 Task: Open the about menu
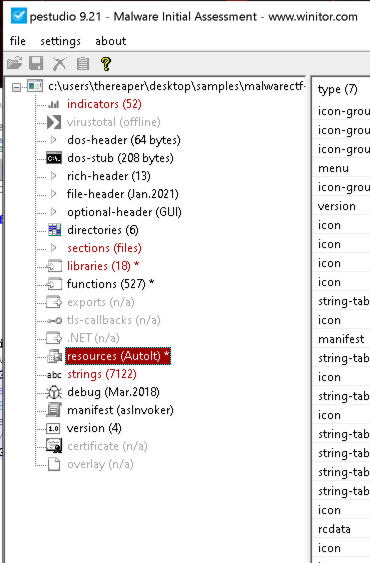point(111,41)
